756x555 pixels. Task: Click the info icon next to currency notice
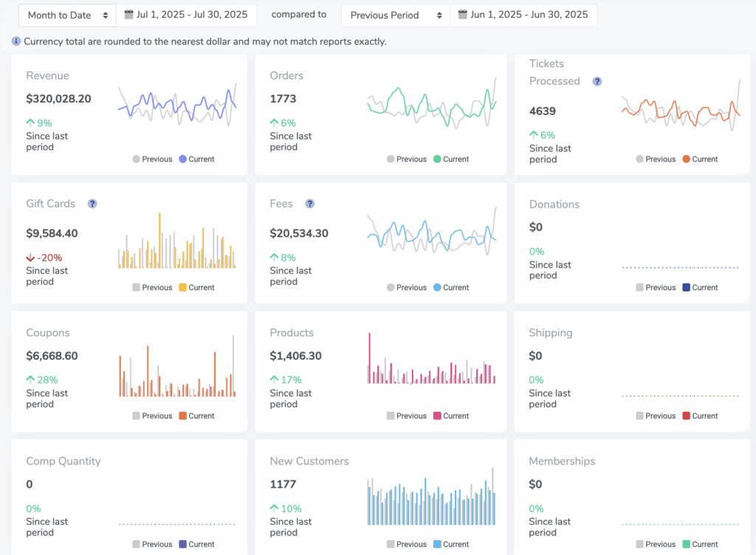[16, 41]
